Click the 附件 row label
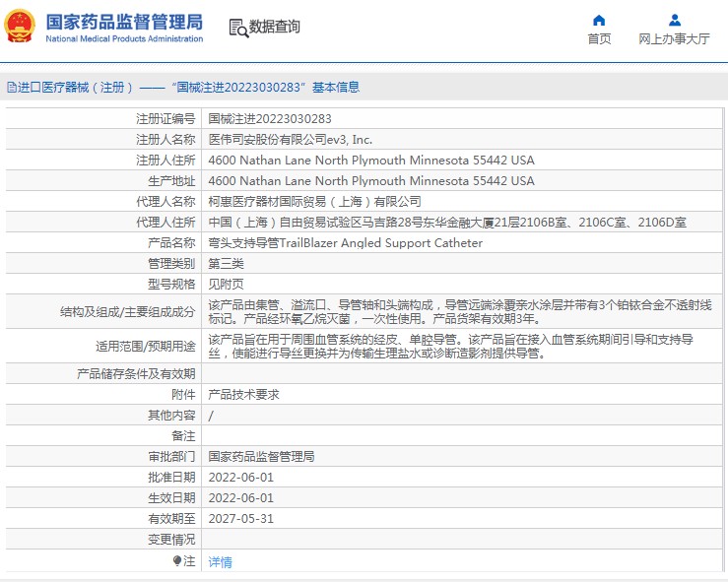The image size is (728, 582). [x=183, y=395]
